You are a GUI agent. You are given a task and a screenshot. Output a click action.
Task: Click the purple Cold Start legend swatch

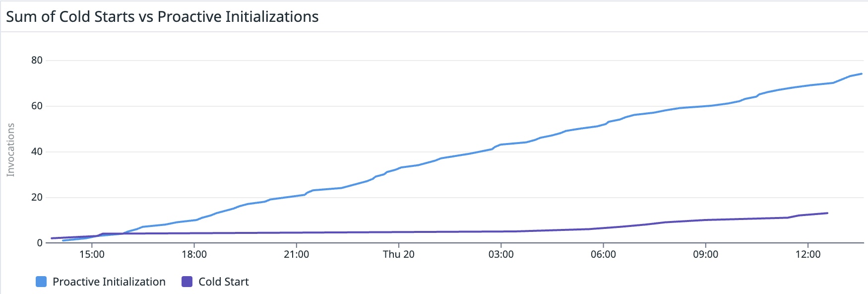187,282
